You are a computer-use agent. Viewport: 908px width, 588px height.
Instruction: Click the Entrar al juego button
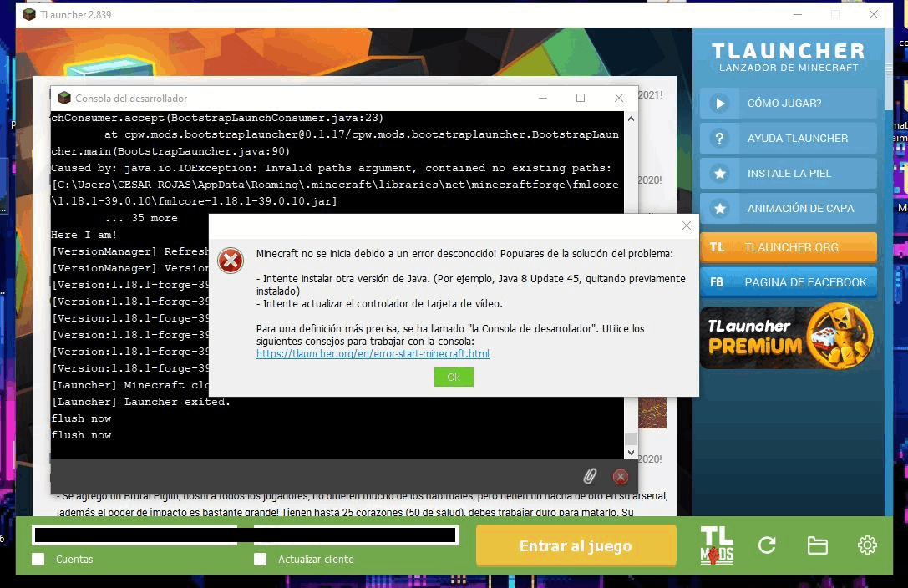576,545
